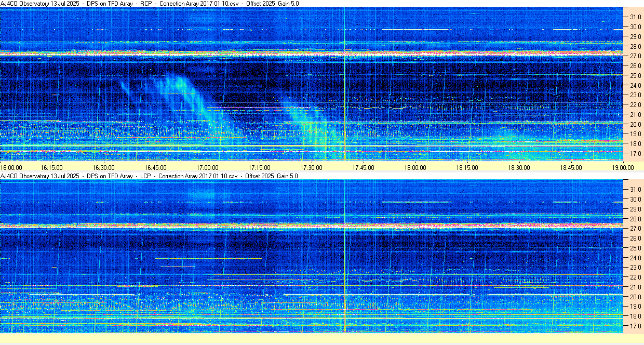Select the 21.0 frequency label on RCP chart
This screenshot has height=345, width=644.
tap(636, 115)
